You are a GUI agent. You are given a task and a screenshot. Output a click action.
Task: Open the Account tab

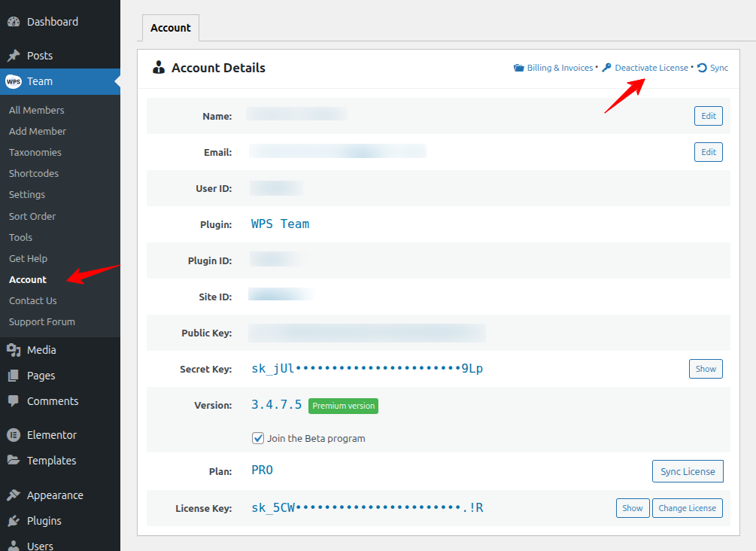(171, 28)
